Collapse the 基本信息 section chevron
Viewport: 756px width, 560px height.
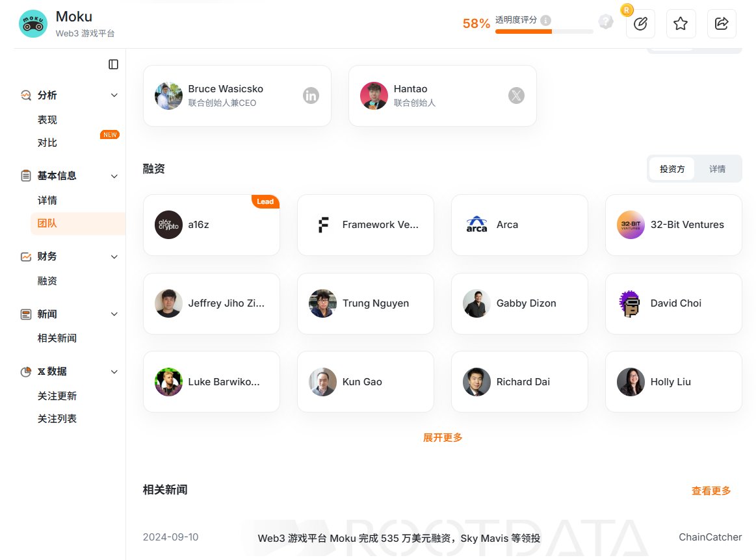(114, 176)
